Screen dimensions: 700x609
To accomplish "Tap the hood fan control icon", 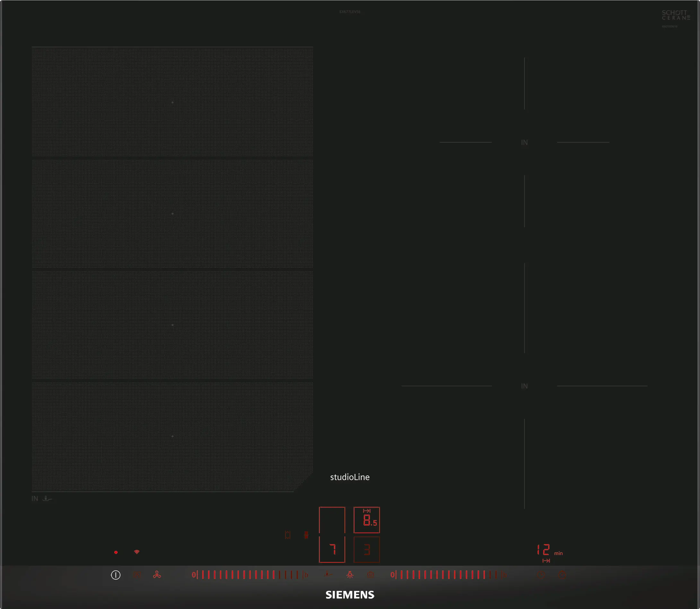I will pyautogui.click(x=157, y=575).
